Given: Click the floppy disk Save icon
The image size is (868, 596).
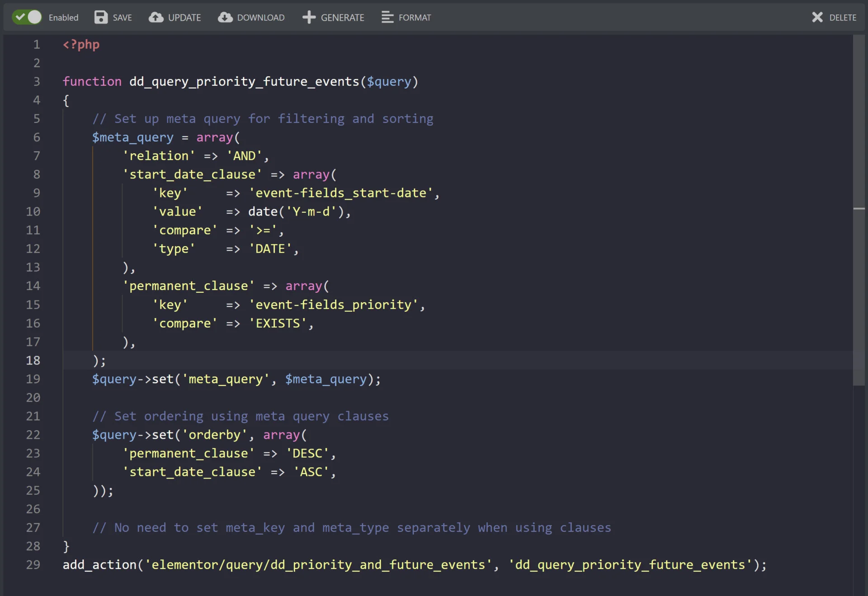Looking at the screenshot, I should click(x=101, y=17).
